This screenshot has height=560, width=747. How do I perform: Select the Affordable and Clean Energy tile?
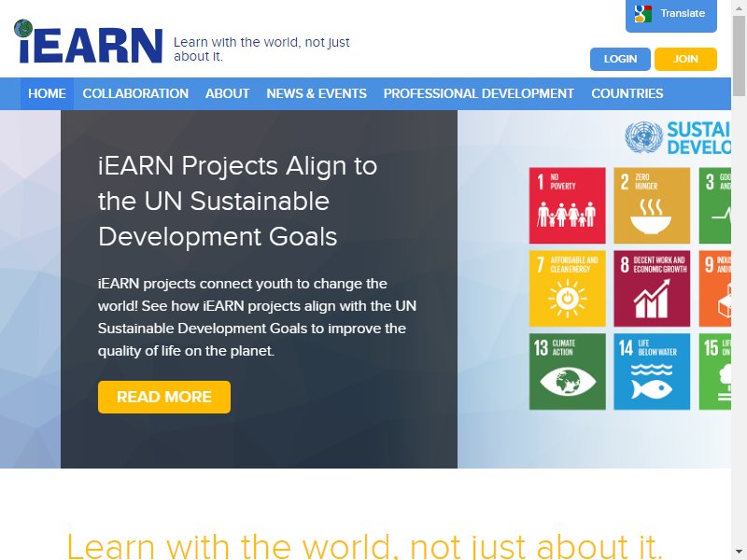tap(568, 288)
